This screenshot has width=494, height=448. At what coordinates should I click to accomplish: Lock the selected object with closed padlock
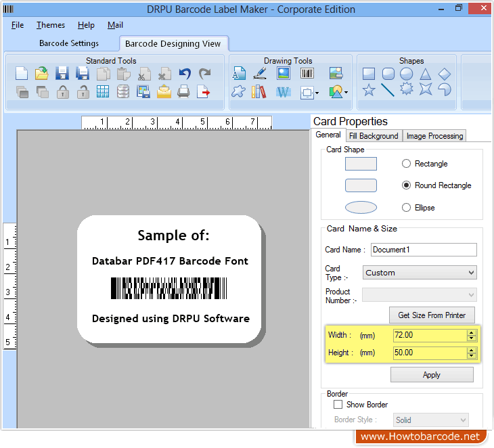click(x=63, y=92)
